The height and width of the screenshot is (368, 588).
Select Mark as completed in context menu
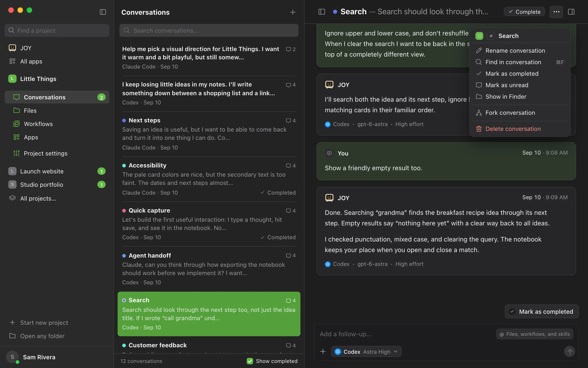(520, 74)
